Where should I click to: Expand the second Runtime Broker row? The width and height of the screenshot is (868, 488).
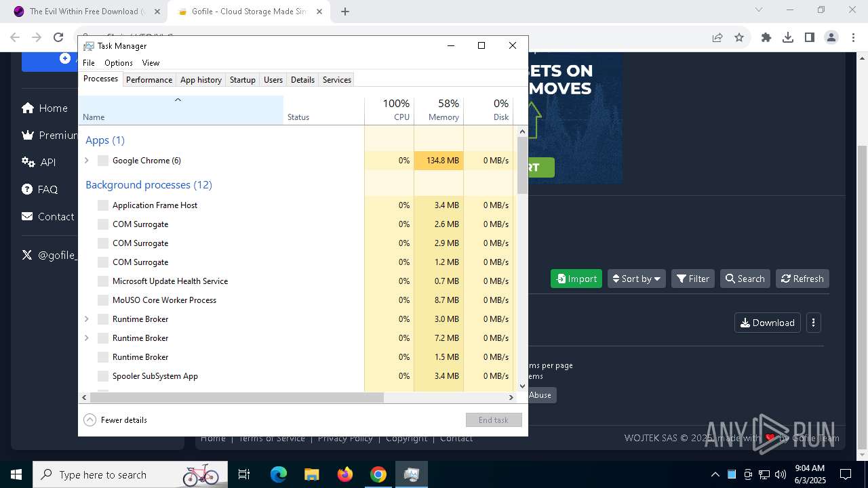86,338
